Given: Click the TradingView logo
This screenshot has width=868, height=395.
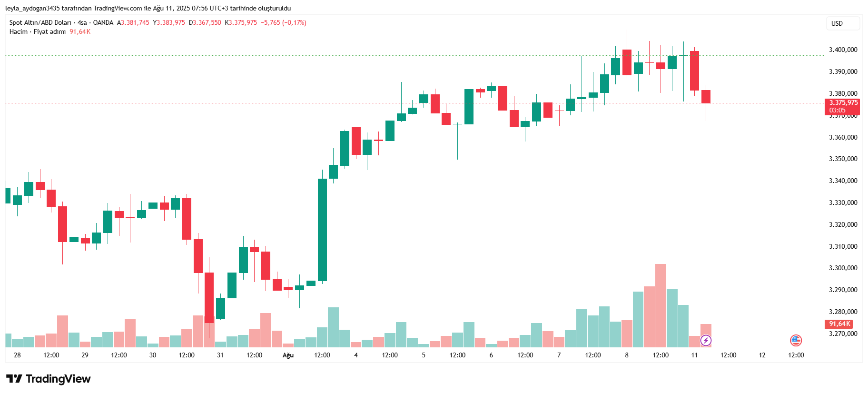Looking at the screenshot, I should point(48,379).
